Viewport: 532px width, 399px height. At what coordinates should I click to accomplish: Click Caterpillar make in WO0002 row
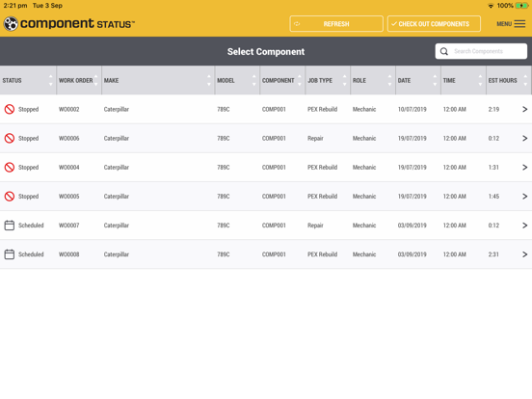117,109
